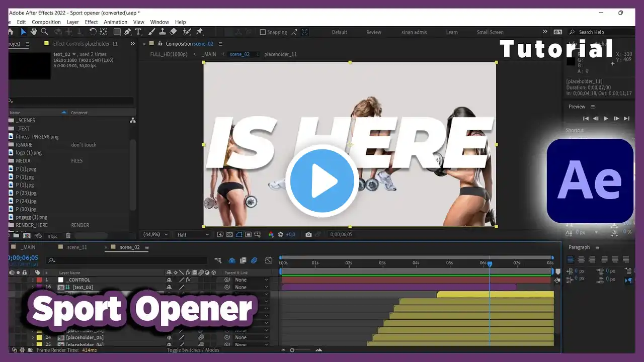Toggle Frame Blending for the timeline
The image size is (644, 362).
tap(243, 260)
